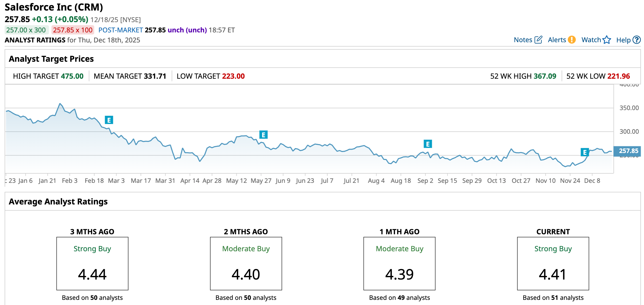The height and width of the screenshot is (305, 644).
Task: Click the 257.85 current price chart label
Action: pos(628,151)
